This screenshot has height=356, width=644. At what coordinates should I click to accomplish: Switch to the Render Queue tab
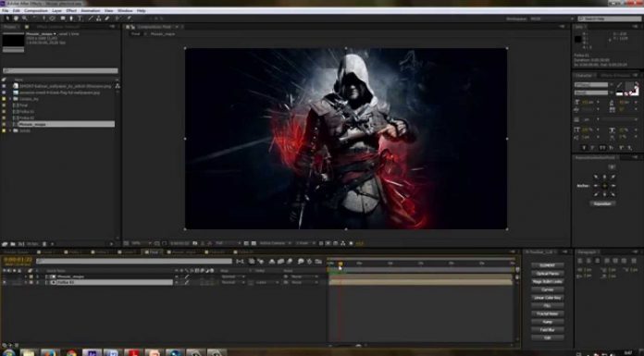click(x=17, y=252)
